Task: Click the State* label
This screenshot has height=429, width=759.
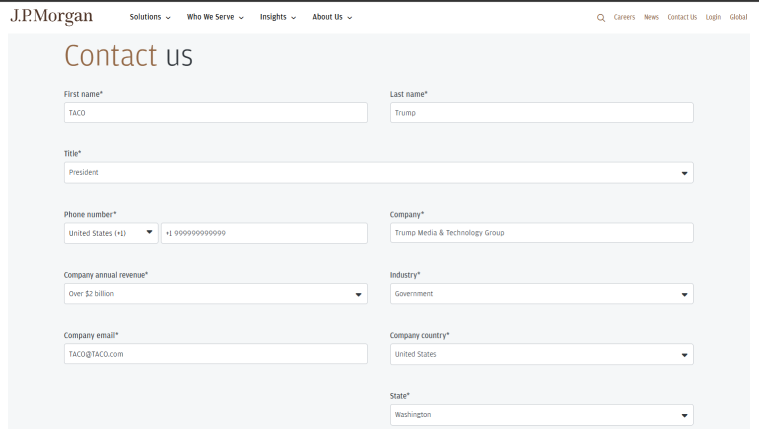Action: pyautogui.click(x=400, y=396)
